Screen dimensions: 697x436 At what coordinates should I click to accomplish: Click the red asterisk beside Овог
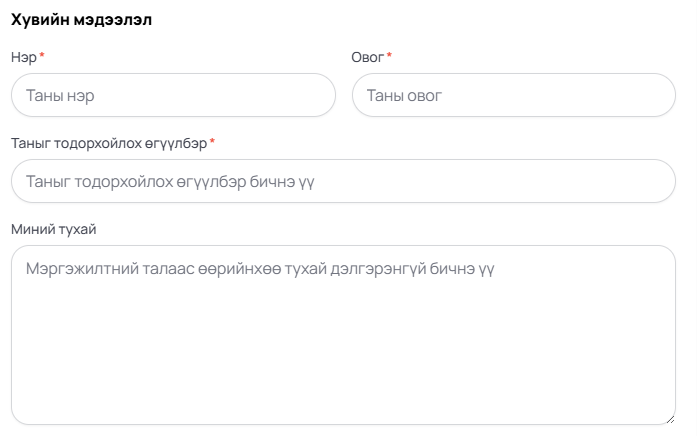click(389, 55)
